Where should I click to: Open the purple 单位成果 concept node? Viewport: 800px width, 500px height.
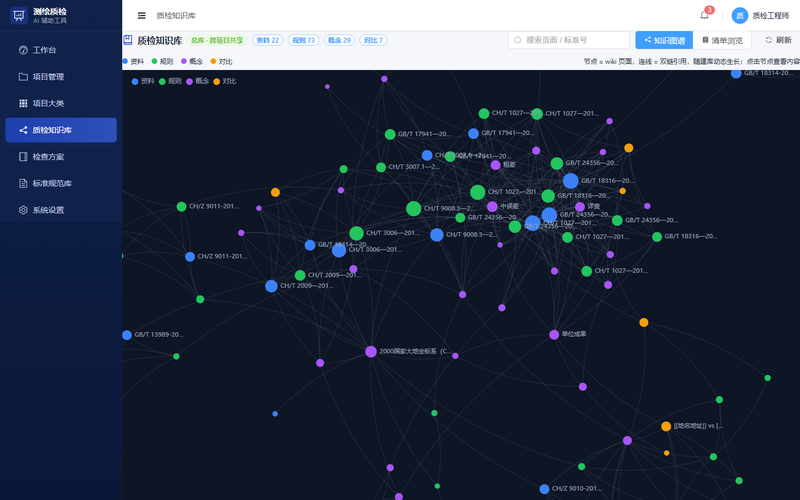554,335
